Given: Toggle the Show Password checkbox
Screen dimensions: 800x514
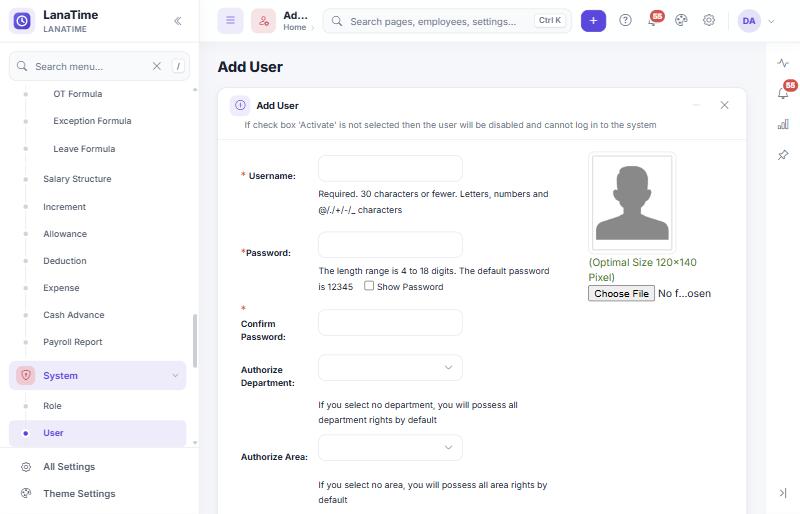Looking at the screenshot, I should 369,286.
